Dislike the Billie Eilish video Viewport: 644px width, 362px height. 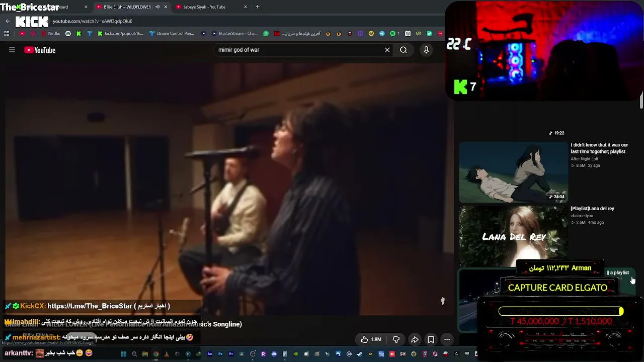(396, 339)
